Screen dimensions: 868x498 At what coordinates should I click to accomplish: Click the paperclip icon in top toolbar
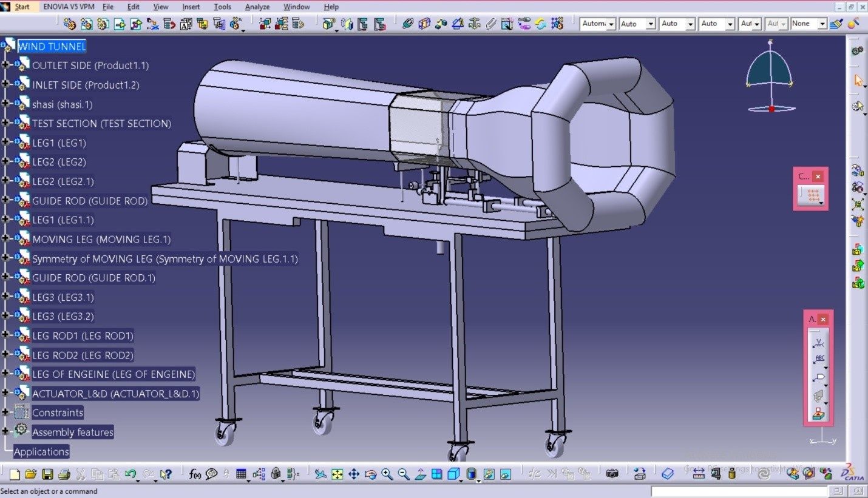point(490,24)
